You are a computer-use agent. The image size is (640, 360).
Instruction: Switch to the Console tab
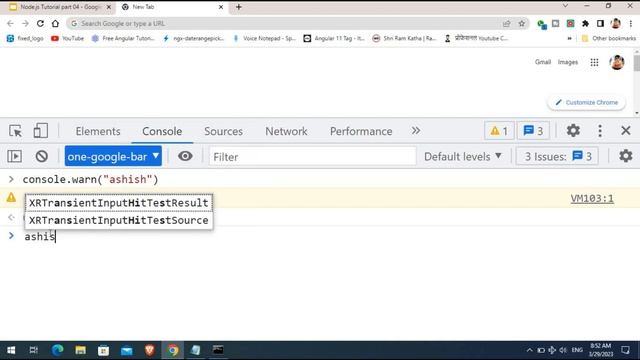[162, 131]
